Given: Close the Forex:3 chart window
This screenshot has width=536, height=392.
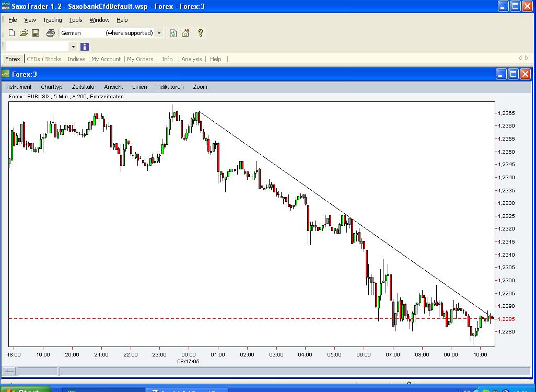Looking at the screenshot, I should coord(525,74).
